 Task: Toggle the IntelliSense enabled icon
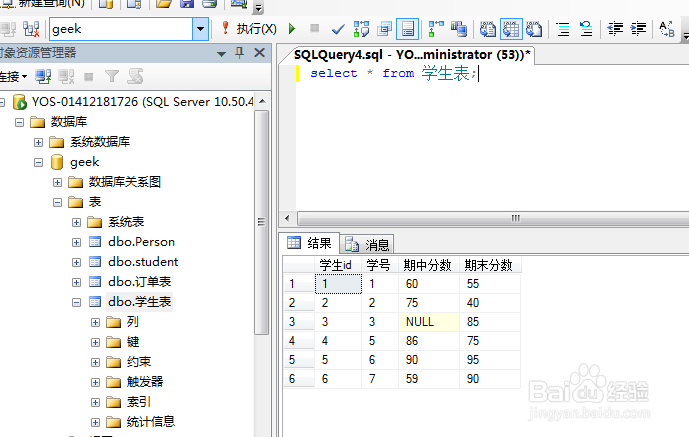(407, 29)
